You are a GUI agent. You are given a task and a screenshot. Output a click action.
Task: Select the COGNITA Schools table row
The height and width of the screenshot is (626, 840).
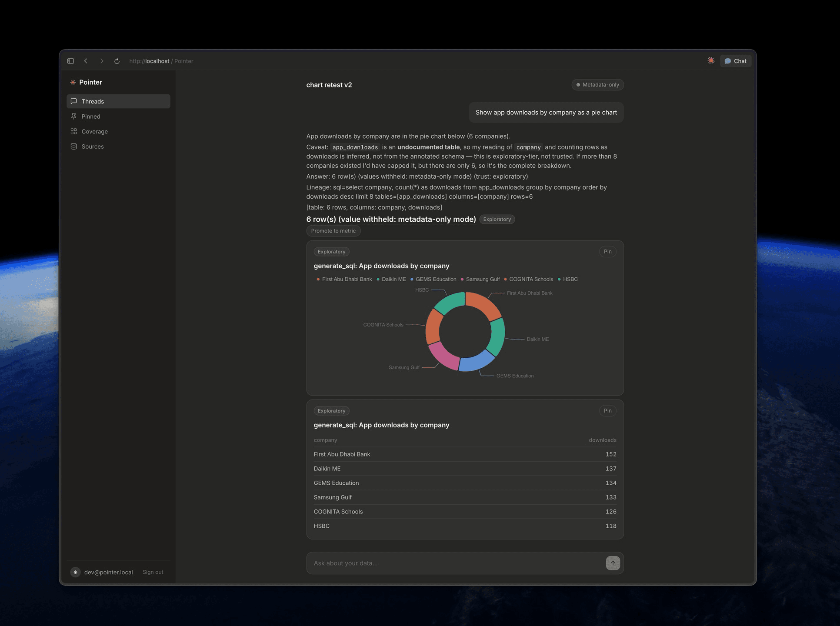tap(465, 512)
